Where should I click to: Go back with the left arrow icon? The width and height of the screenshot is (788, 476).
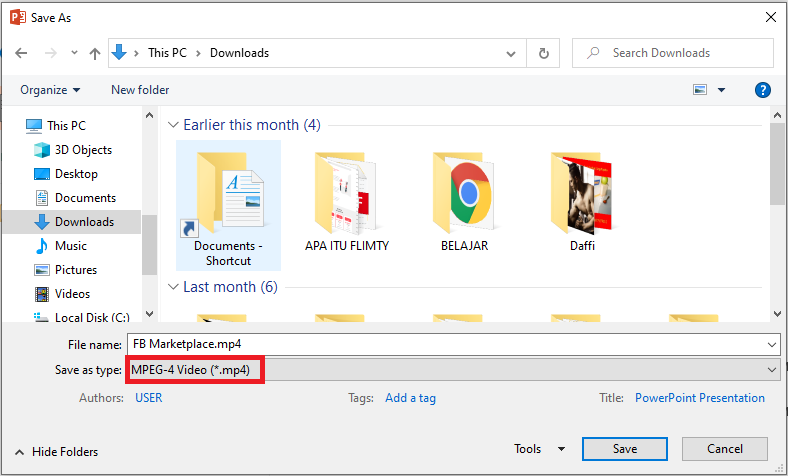point(21,53)
